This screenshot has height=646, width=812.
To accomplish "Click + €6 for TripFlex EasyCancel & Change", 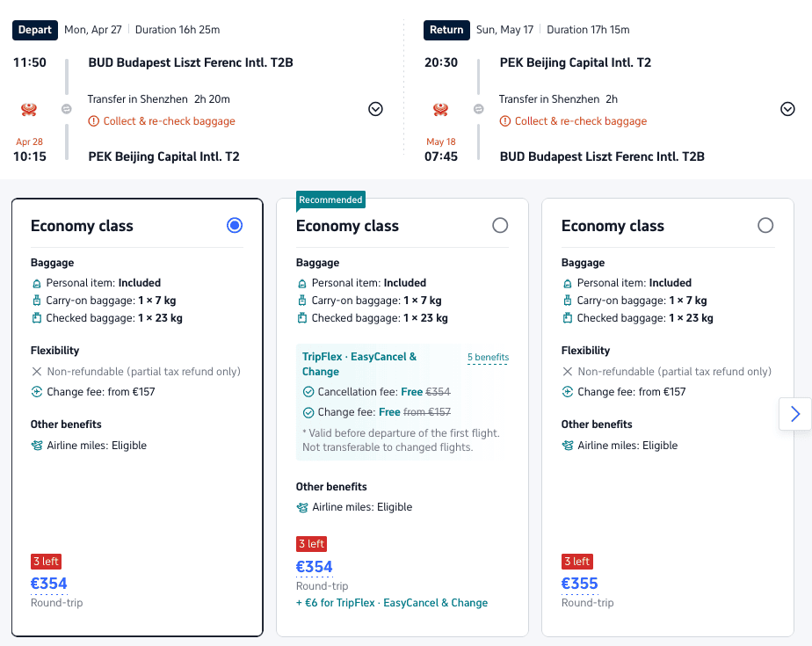I will 392,603.
